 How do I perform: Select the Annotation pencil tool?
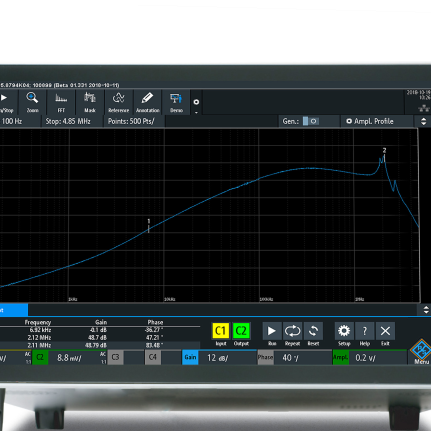pos(147,102)
